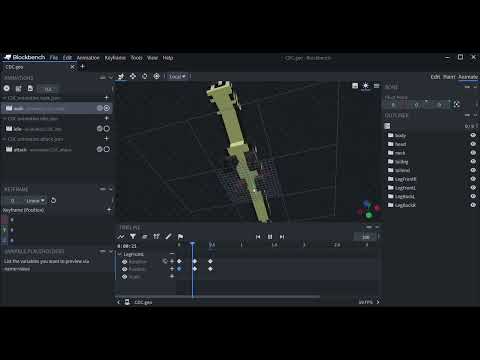Click the timeline flag marker icon

click(180, 237)
